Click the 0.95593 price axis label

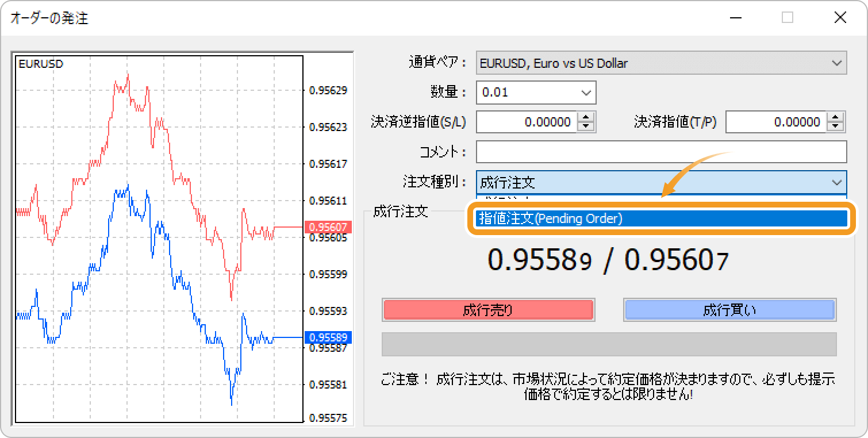point(328,311)
